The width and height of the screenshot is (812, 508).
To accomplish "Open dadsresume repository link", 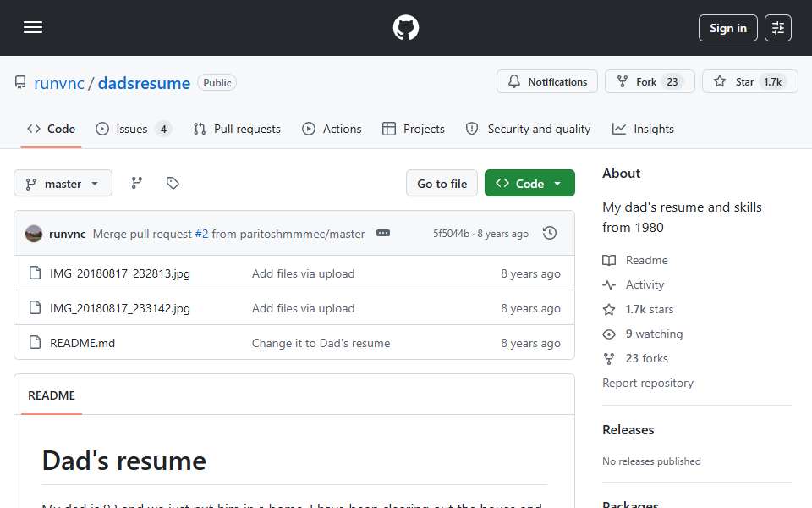I will pyautogui.click(x=144, y=83).
